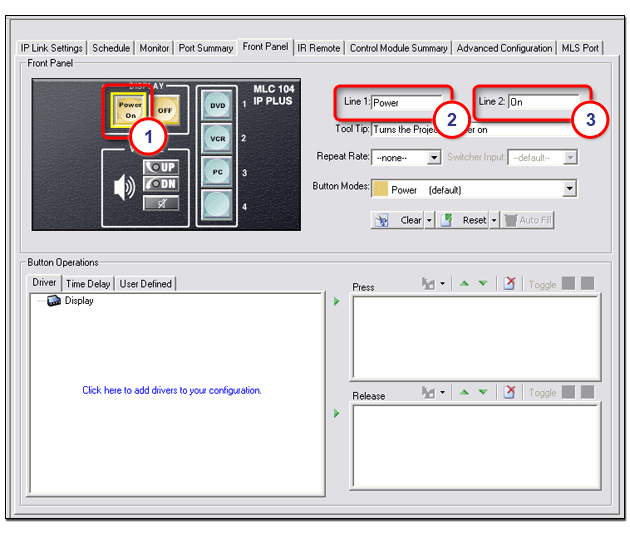Click the add drivers to configuration link
Image resolution: width=630 pixels, height=534 pixels.
[172, 390]
